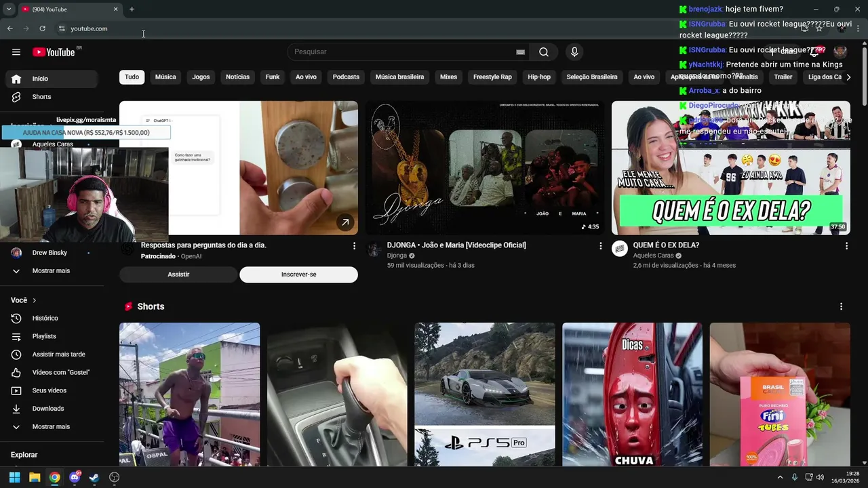Open the Dicas CHUVA Short thumbnail
Image resolution: width=868 pixels, height=488 pixels.
(x=633, y=394)
